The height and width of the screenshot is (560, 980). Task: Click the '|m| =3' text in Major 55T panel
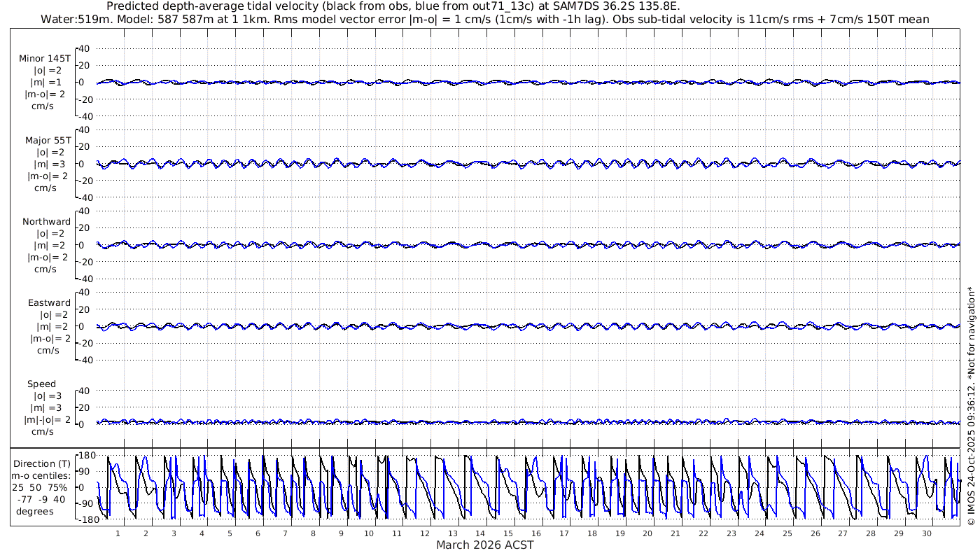point(49,164)
